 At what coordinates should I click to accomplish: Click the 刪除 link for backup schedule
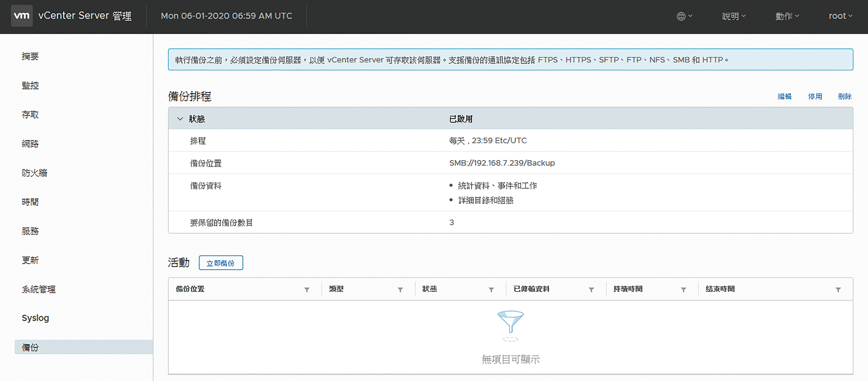pos(845,97)
